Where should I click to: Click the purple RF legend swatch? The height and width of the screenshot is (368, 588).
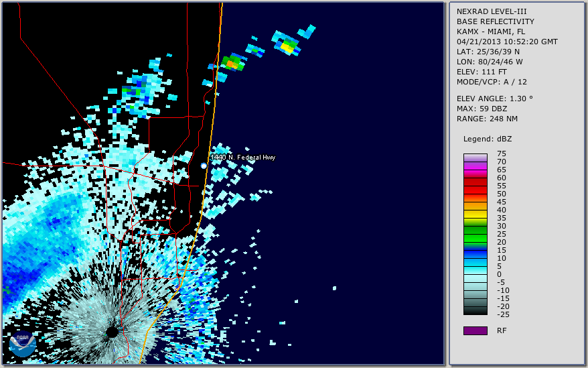click(x=475, y=330)
